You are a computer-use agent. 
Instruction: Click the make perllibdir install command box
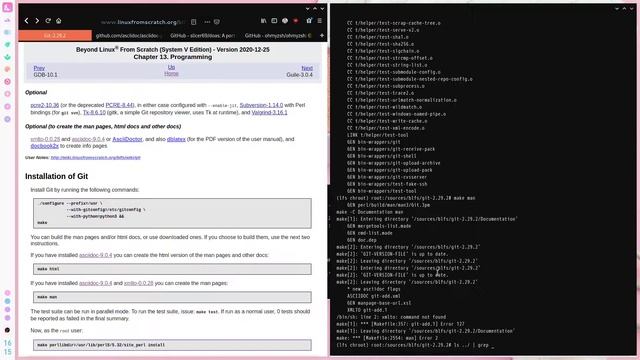172,345
